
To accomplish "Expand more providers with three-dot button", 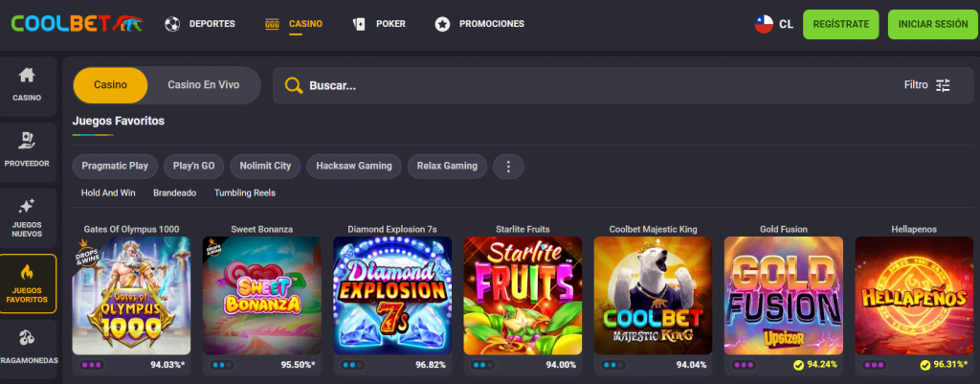I will pos(508,167).
